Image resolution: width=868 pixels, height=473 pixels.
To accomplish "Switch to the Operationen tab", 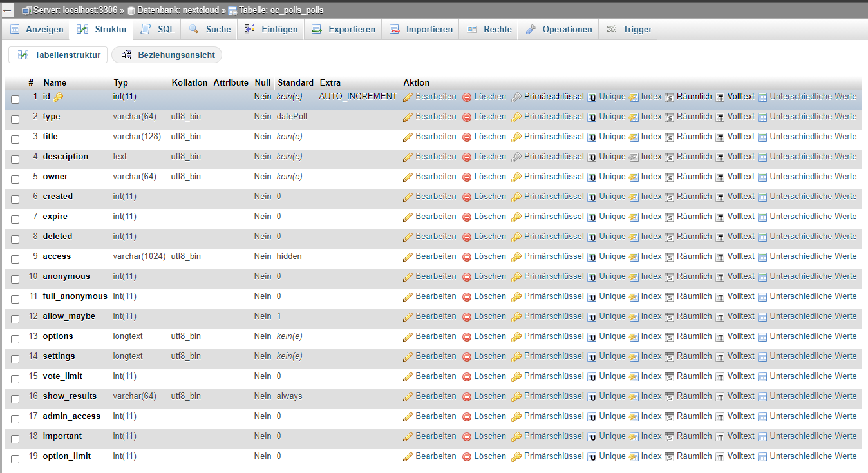I will pyautogui.click(x=559, y=29).
